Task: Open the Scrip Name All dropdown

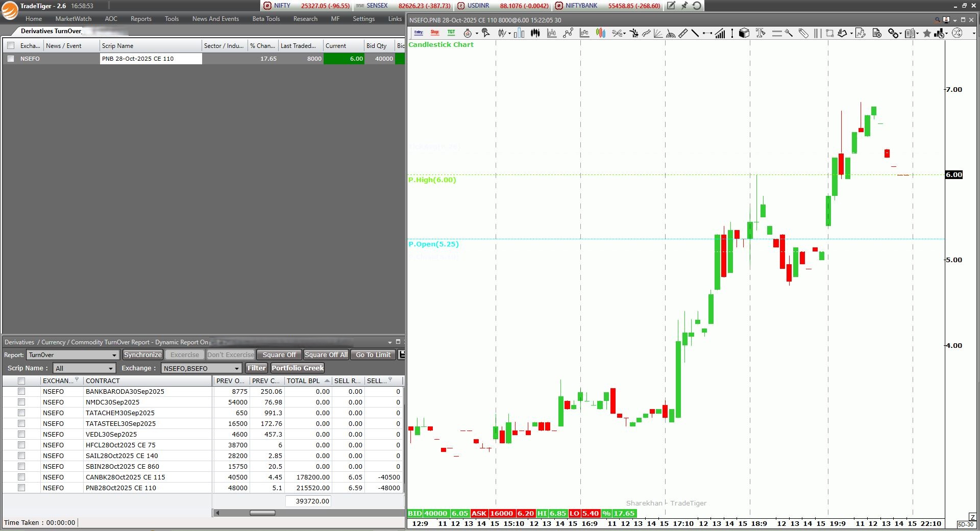Action: (84, 368)
